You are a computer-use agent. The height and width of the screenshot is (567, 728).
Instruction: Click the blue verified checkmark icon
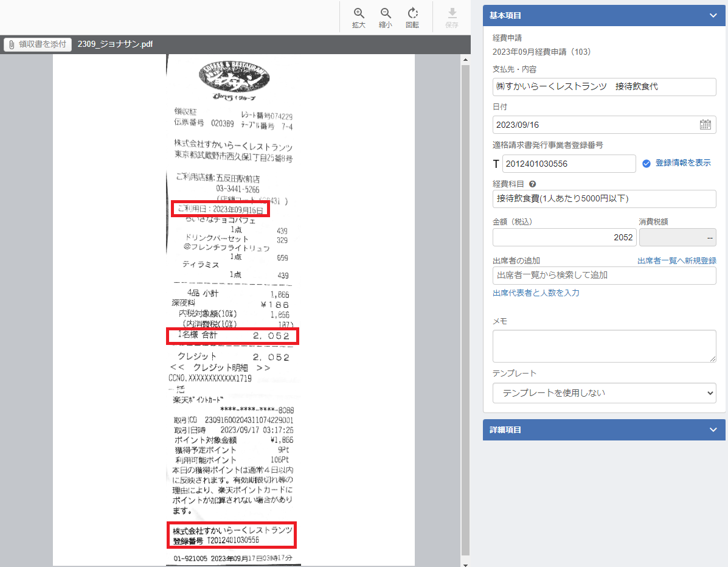pos(647,164)
